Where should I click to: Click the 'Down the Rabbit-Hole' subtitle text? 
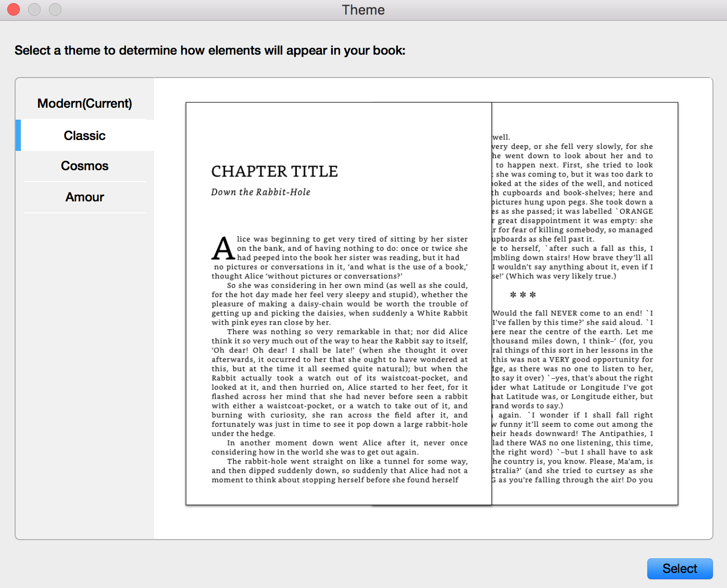point(260,192)
